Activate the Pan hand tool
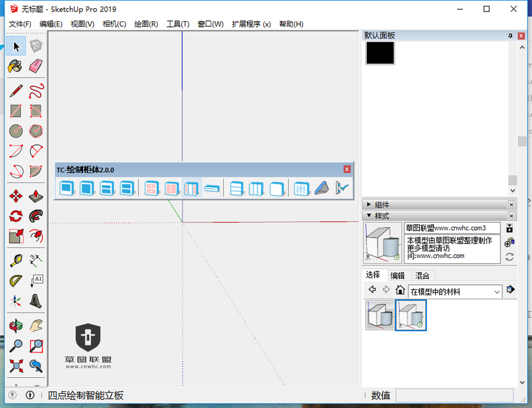Image resolution: width=532 pixels, height=408 pixels. click(x=36, y=326)
